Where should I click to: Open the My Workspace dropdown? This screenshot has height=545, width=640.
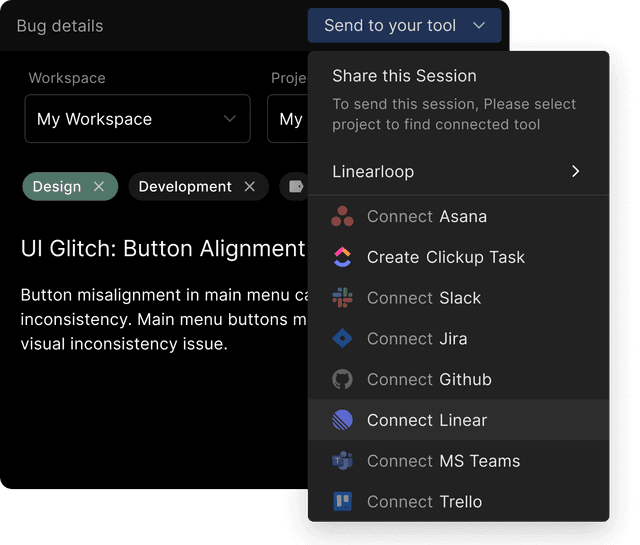pyautogui.click(x=138, y=119)
